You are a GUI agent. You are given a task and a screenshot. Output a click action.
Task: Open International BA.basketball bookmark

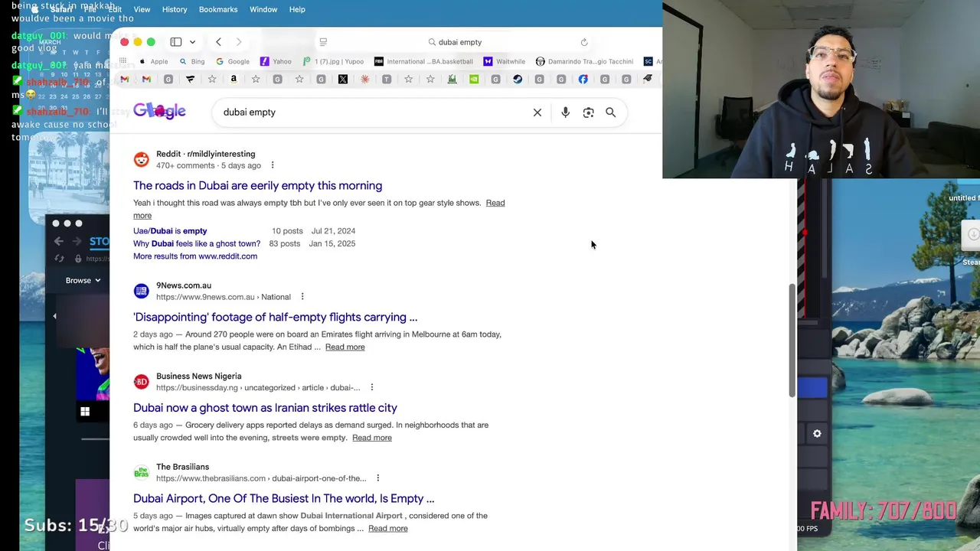(x=423, y=61)
